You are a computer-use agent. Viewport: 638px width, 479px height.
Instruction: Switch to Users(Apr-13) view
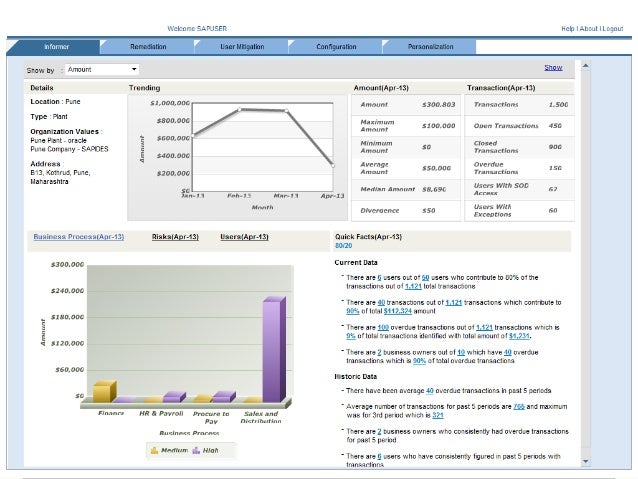[x=244, y=237]
